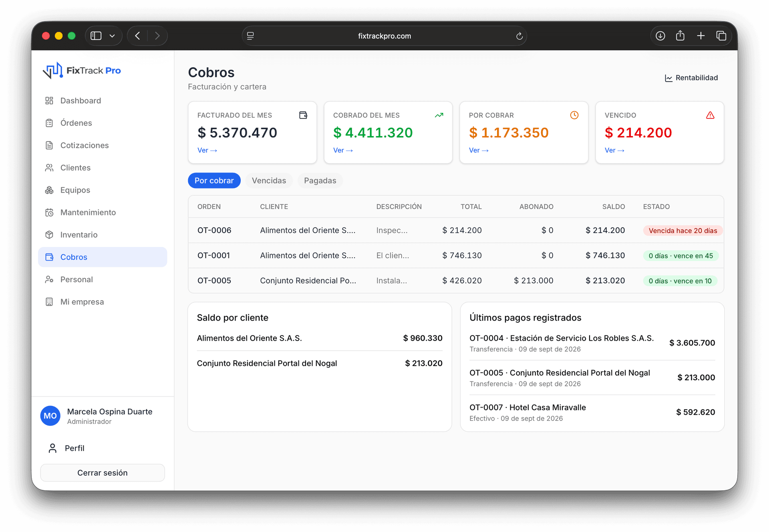
Task: Switch to the Por cobrar tab
Action: (214, 181)
